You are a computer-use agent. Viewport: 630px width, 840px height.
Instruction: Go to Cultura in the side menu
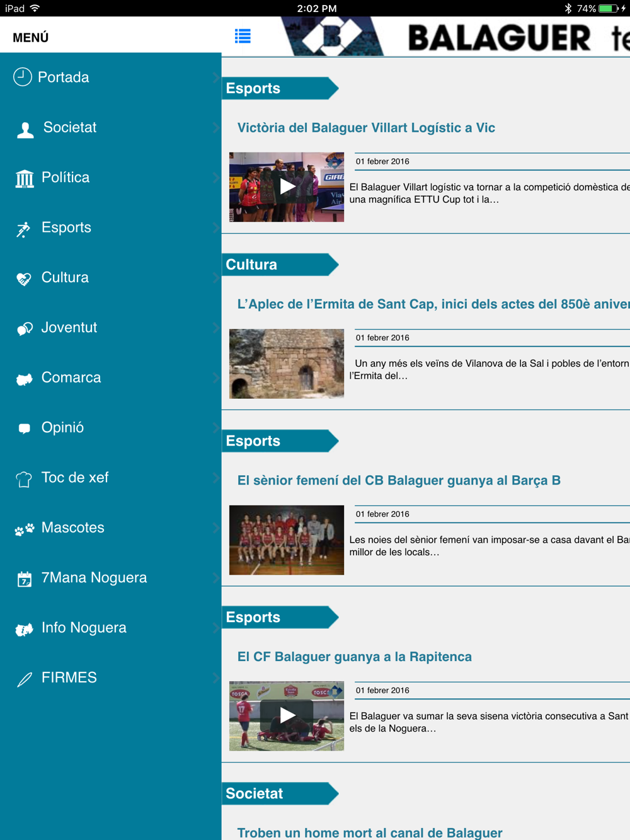(110, 277)
